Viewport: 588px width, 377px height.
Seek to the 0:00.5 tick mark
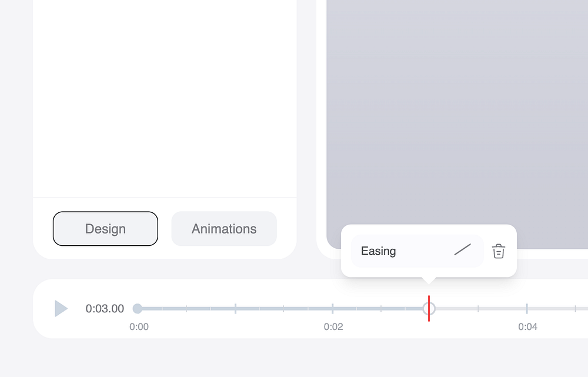(186, 308)
